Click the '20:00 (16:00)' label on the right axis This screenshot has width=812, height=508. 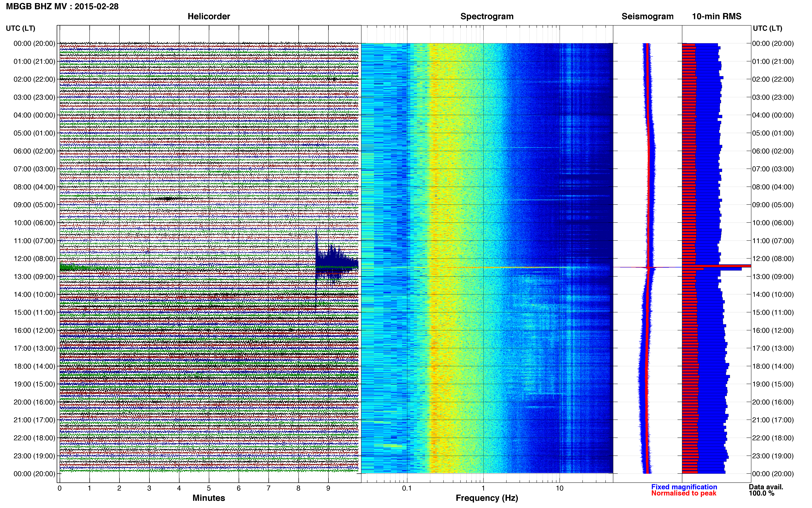pyautogui.click(x=773, y=402)
